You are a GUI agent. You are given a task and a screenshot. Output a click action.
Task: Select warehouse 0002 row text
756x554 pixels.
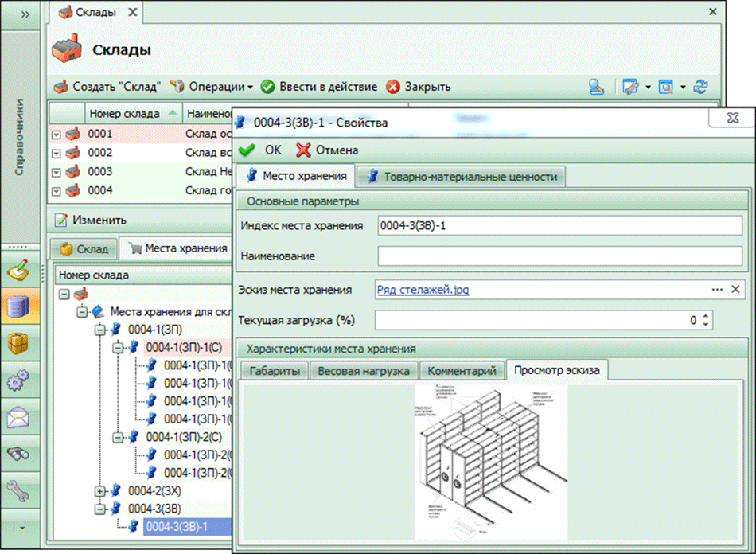click(x=100, y=153)
